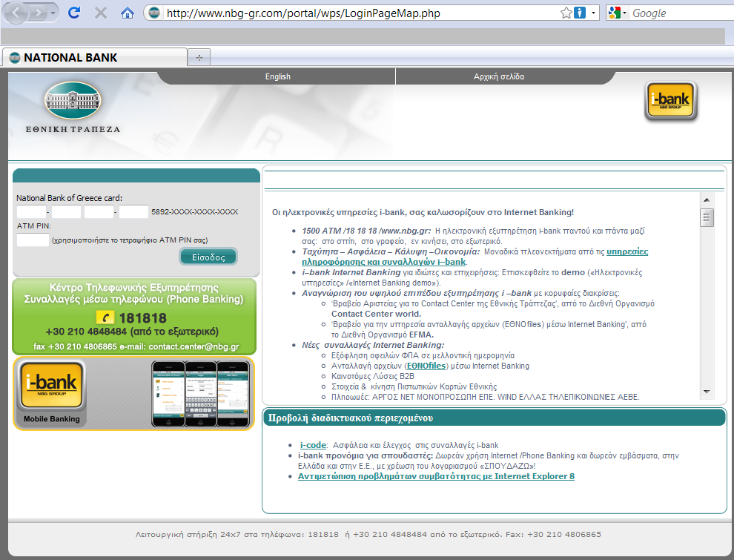
Task: Switch to the NATIONAL BANK tab
Action: 95,58
